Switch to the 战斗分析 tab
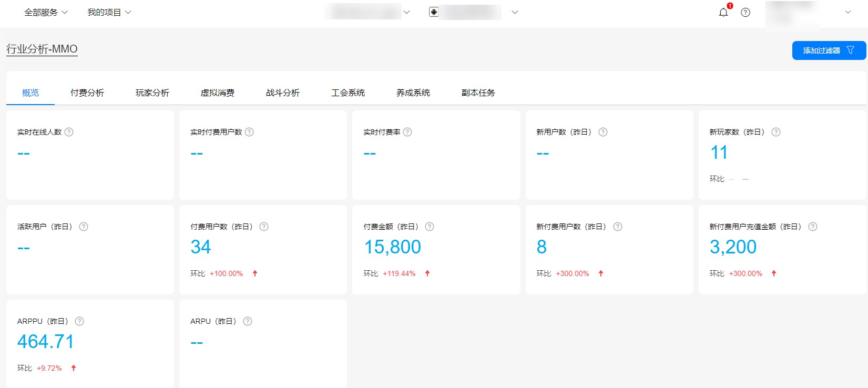Viewport: 868px width, 388px height. pos(283,93)
